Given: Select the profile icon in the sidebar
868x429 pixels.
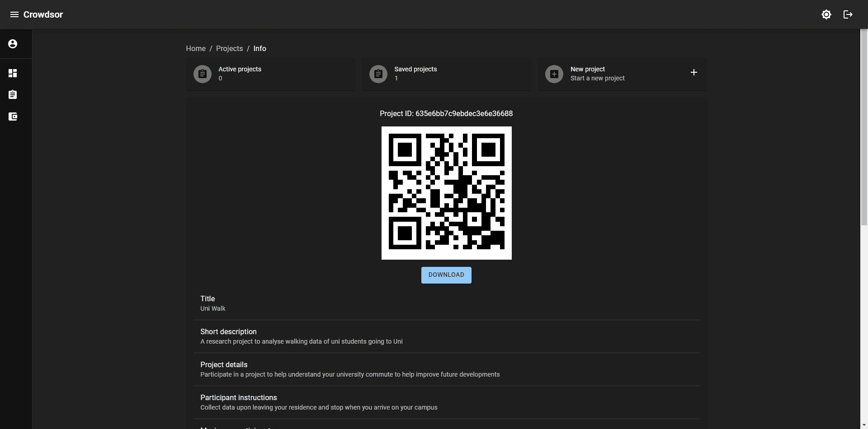Looking at the screenshot, I should point(13,43).
